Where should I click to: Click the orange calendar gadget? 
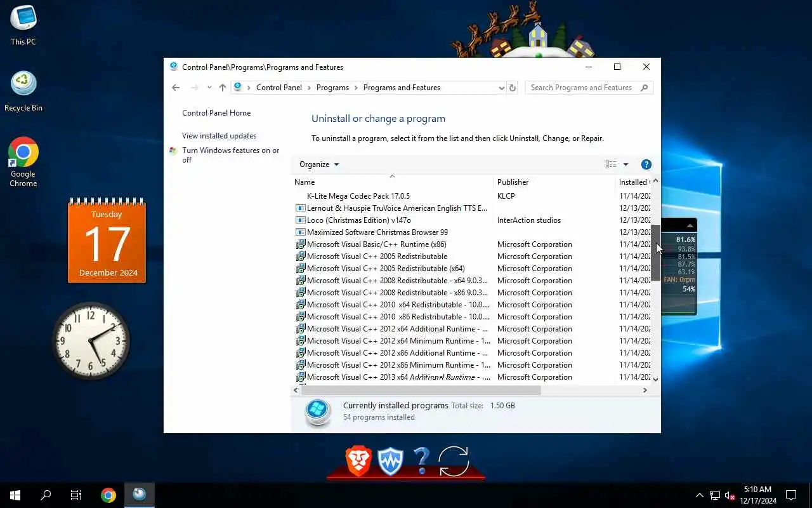(107, 241)
